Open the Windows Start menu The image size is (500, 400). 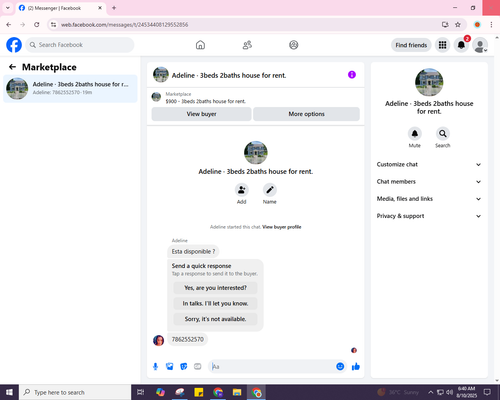pos(9,392)
